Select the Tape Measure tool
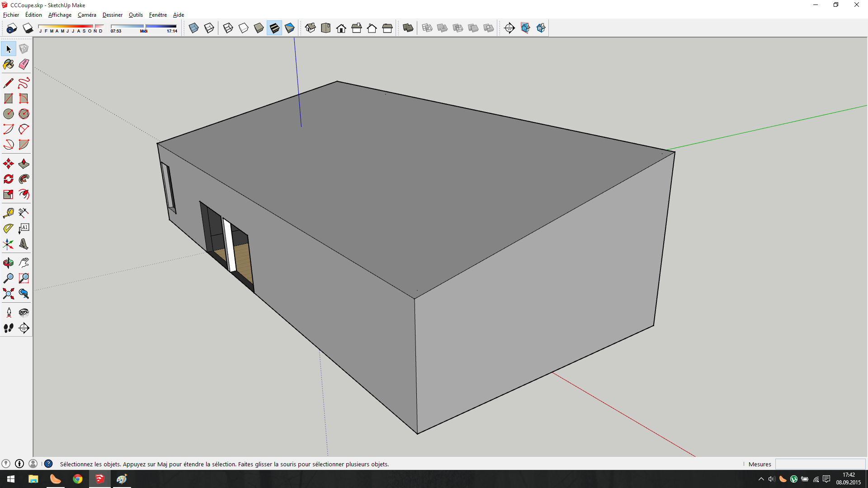Screen dimensions: 868x488 coord(9,213)
